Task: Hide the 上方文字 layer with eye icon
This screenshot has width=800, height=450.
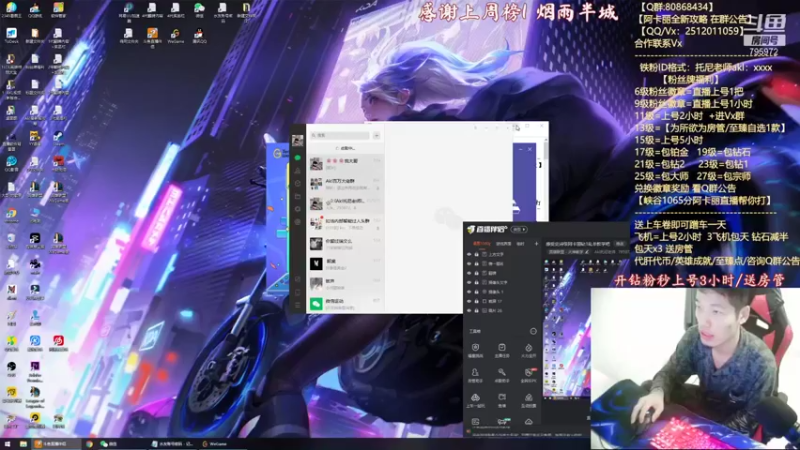Action: coord(469,254)
